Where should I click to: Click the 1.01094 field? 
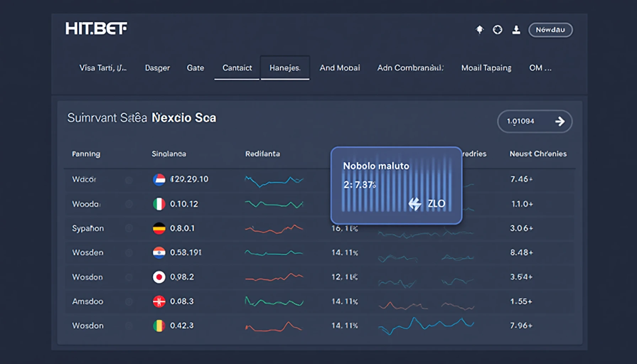[535, 122]
